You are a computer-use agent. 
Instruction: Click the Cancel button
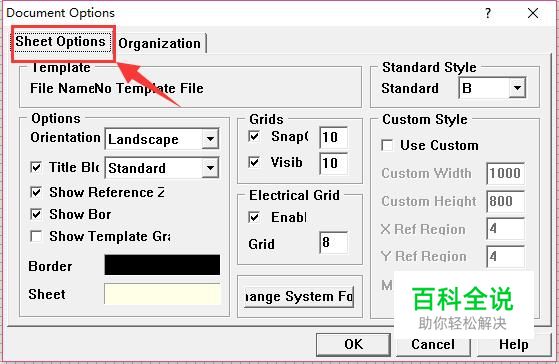pos(433,344)
